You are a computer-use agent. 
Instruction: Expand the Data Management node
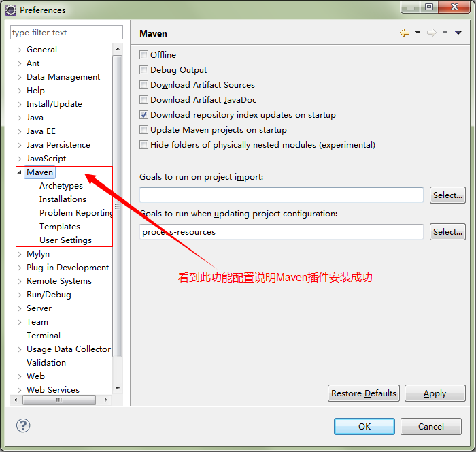tap(20, 77)
